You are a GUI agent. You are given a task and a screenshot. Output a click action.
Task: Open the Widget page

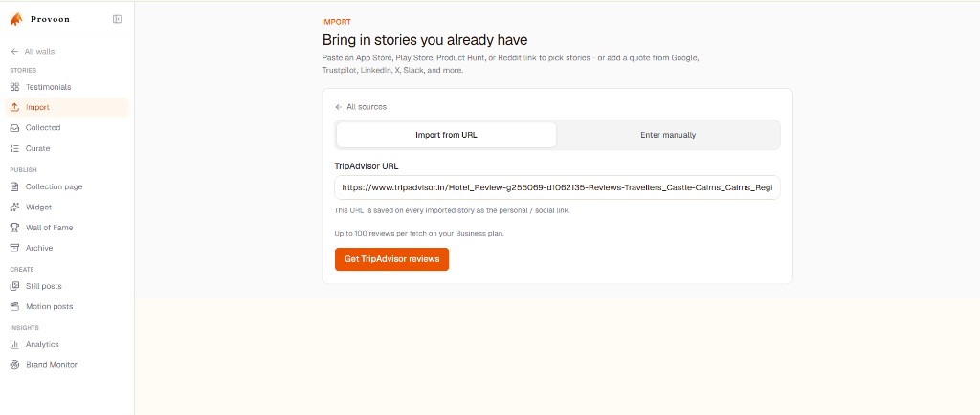[x=67, y=207]
